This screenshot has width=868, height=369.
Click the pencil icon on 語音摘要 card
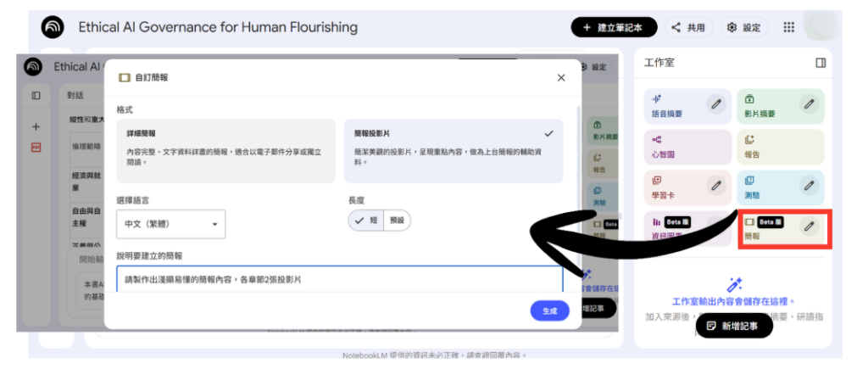point(716,104)
